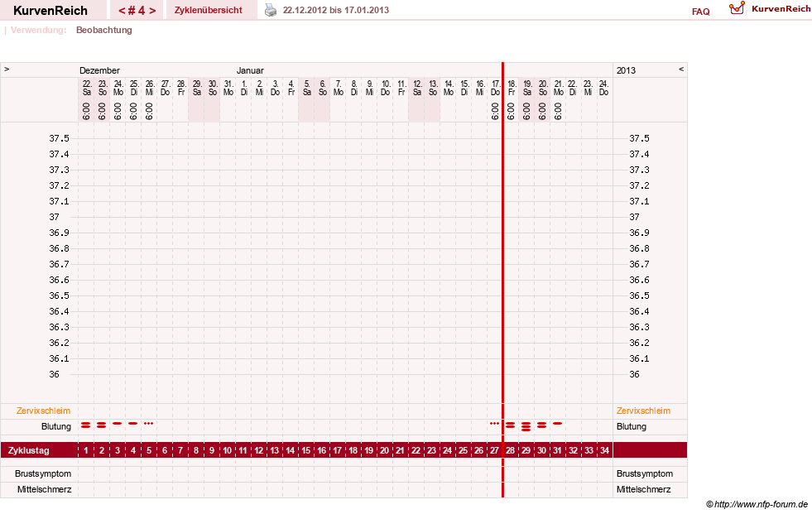The image size is (812, 514).
Task: Click the left Brustsymptom row label
Action: tap(43, 473)
